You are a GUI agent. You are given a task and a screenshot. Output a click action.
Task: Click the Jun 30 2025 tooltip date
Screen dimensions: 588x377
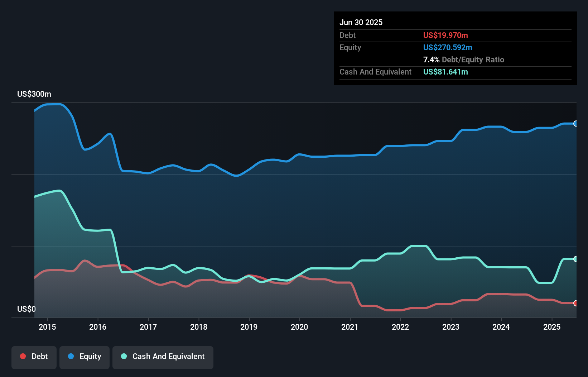click(x=361, y=22)
